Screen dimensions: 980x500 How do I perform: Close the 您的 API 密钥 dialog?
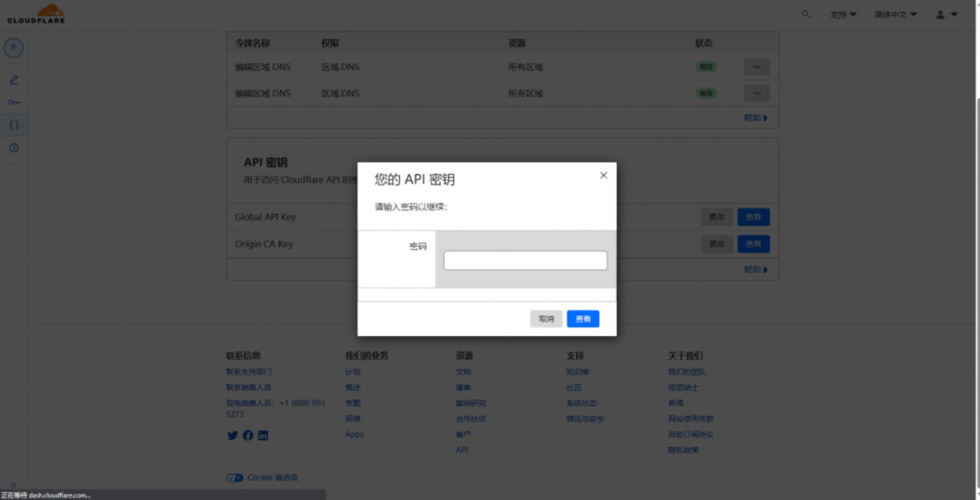pyautogui.click(x=603, y=176)
